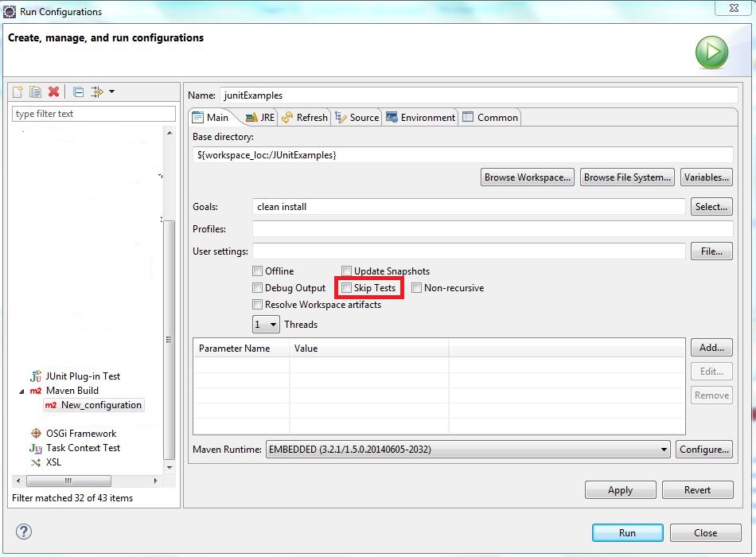The image size is (756, 557).
Task: Toggle the Offline checkbox
Action: pos(257,271)
